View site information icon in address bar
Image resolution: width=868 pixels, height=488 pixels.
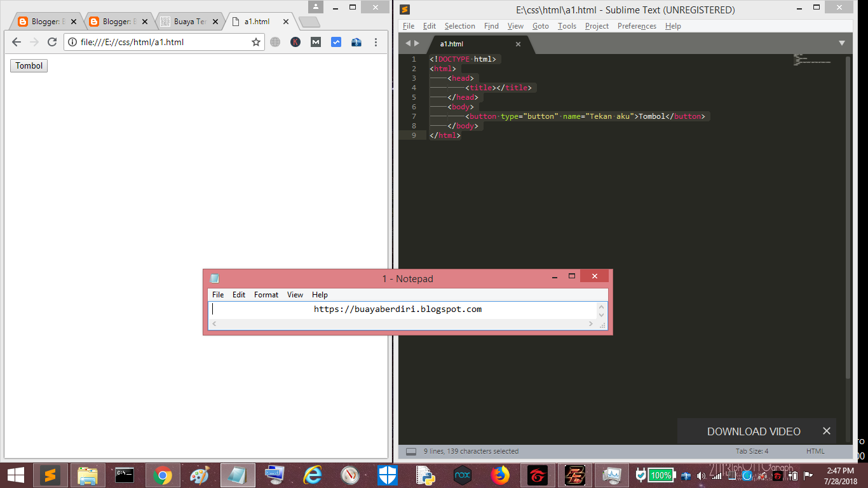tap(72, 42)
